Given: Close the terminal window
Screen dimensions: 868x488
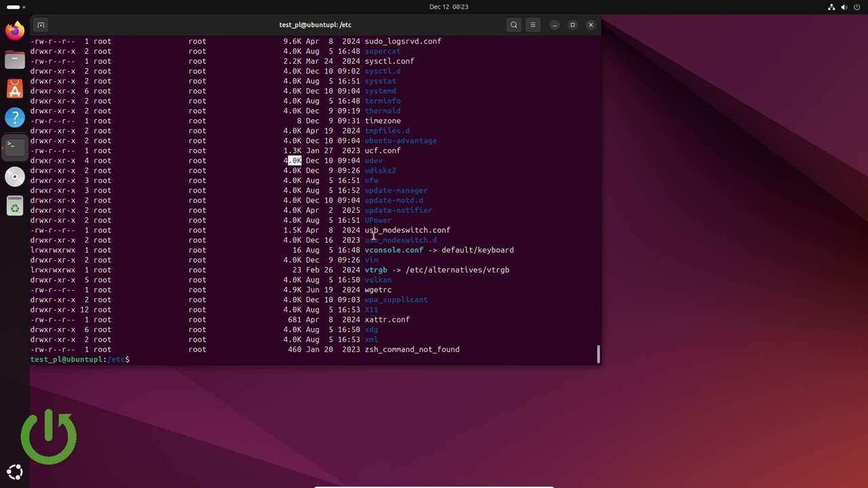Looking at the screenshot, I should [x=591, y=25].
